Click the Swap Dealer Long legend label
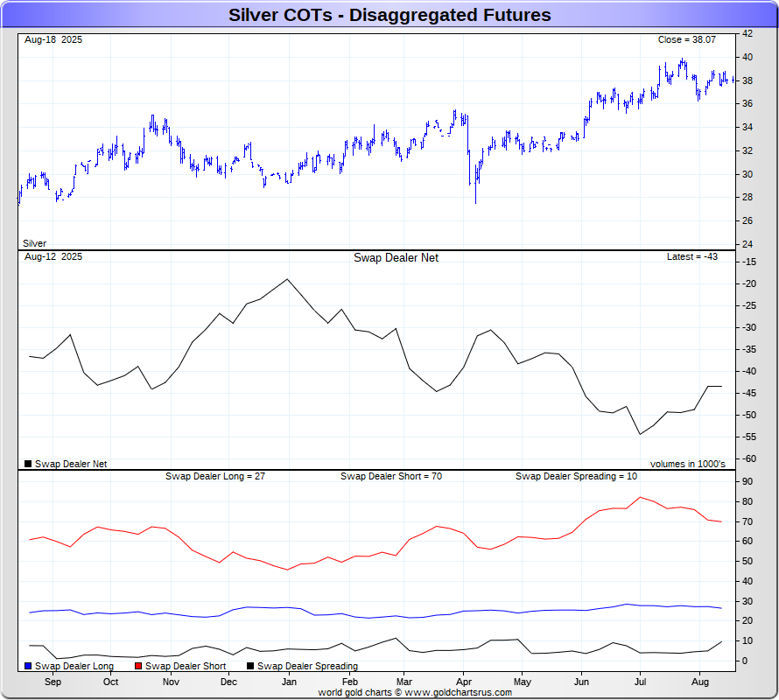779x700 pixels. [74, 666]
